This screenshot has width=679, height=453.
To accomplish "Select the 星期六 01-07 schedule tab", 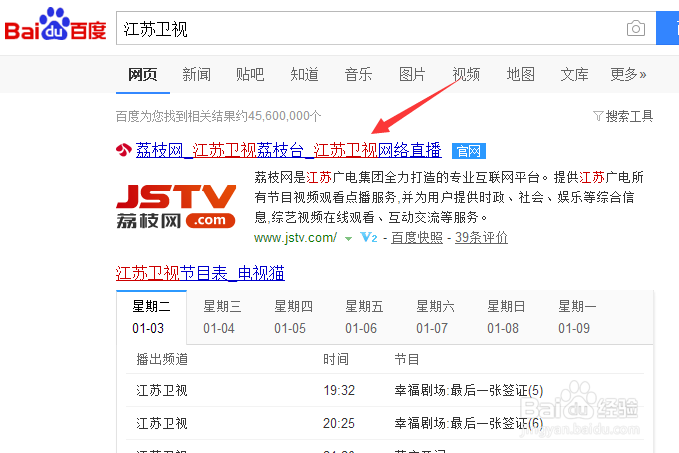I will [x=435, y=317].
